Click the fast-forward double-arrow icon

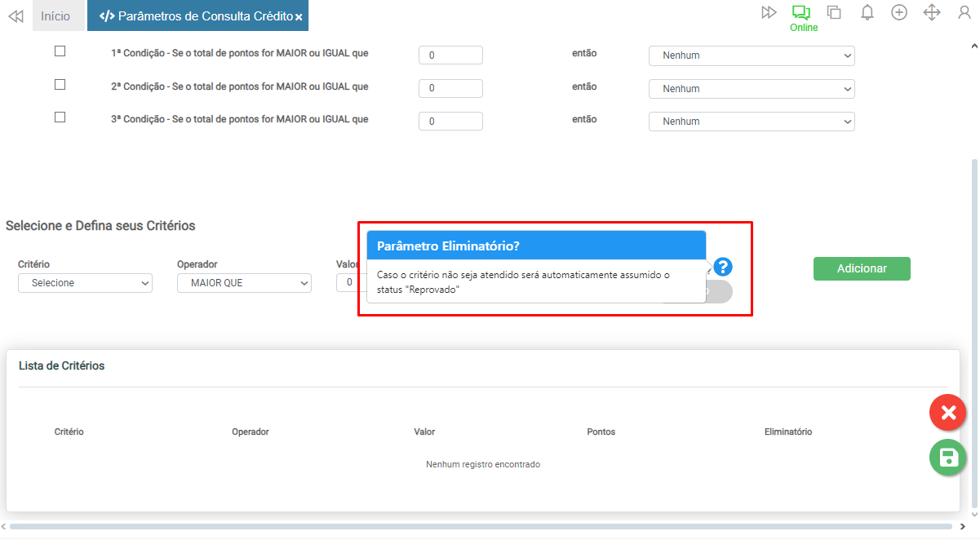[769, 12]
